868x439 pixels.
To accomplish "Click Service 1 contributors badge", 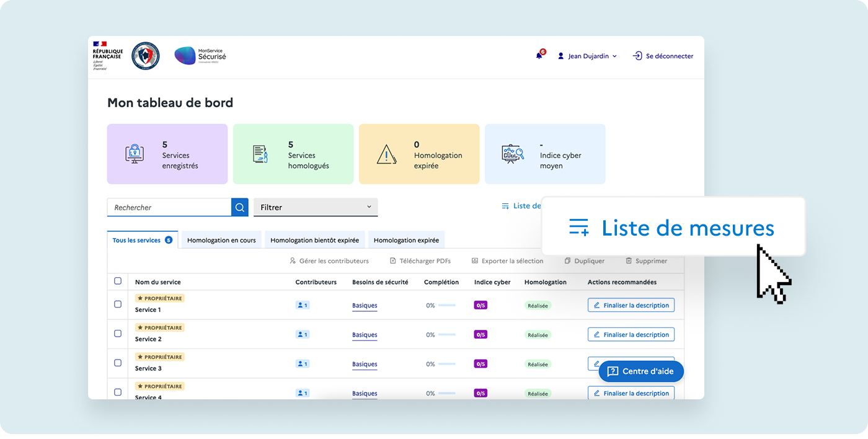I will [302, 305].
